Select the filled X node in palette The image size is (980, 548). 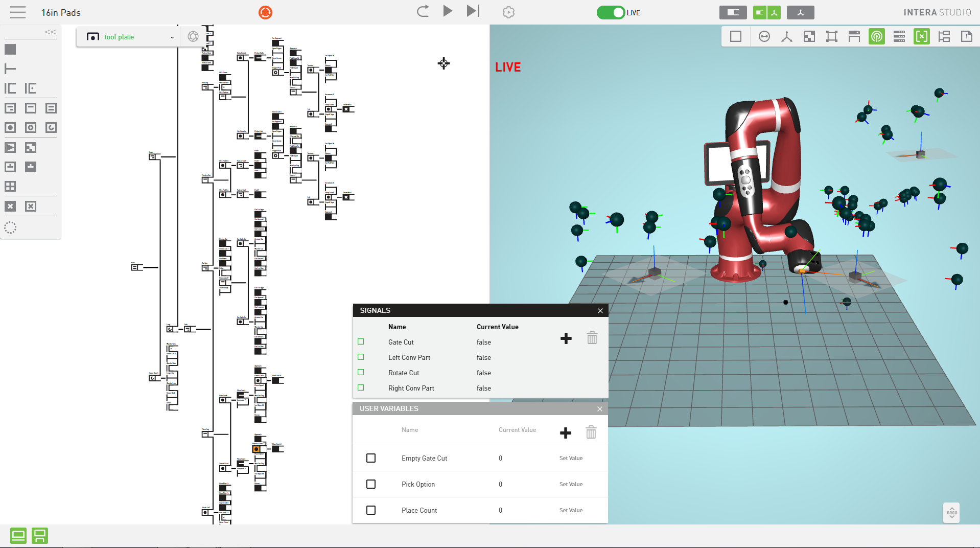(x=10, y=206)
